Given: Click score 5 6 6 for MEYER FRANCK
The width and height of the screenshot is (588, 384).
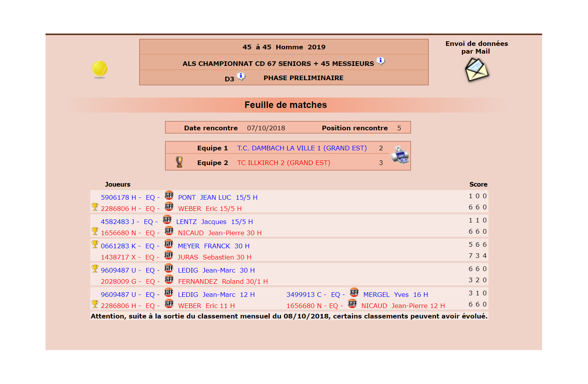Looking at the screenshot, I should (478, 244).
